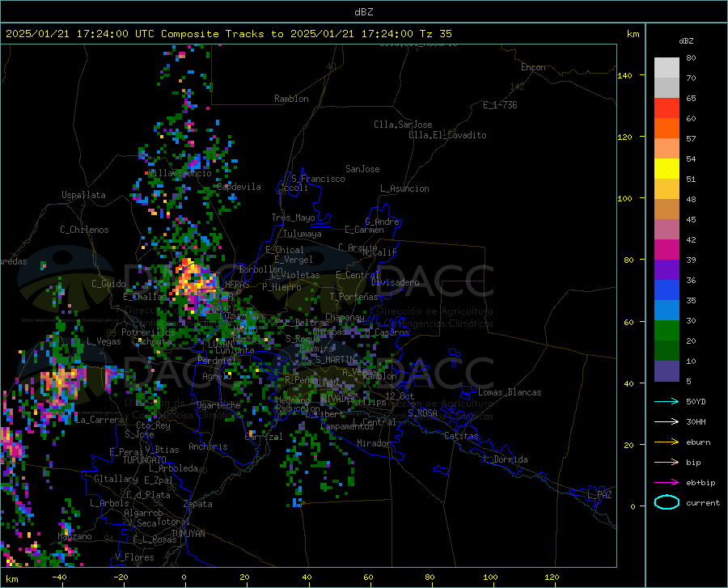Click the 'Zapata' map label

(198, 504)
